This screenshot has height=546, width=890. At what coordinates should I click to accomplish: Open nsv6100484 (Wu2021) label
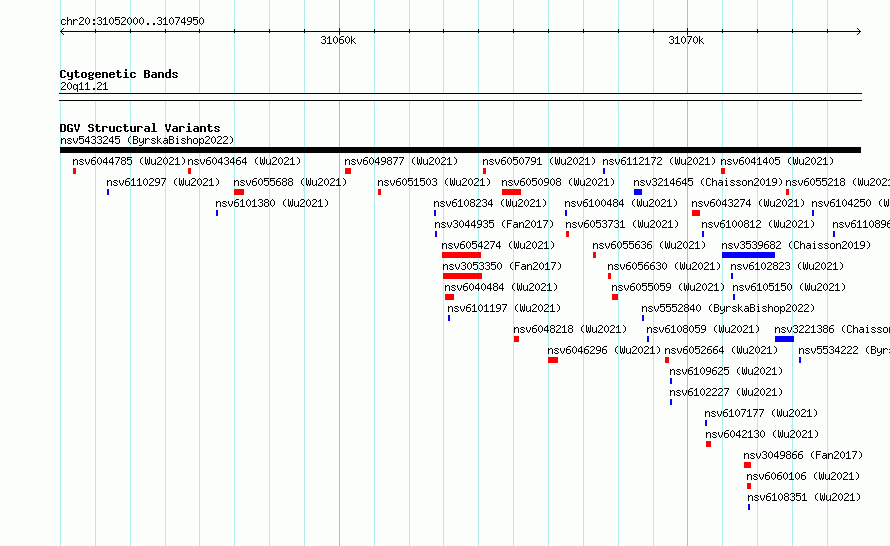click(621, 203)
